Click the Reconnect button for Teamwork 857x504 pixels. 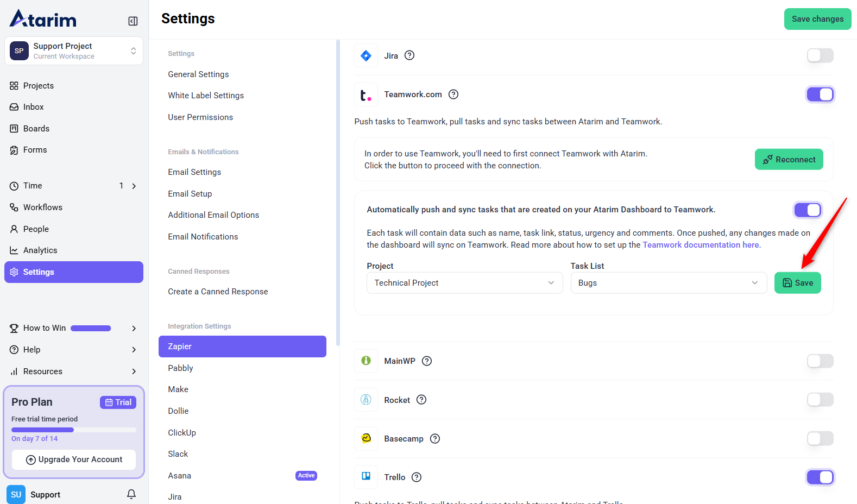[x=789, y=160]
